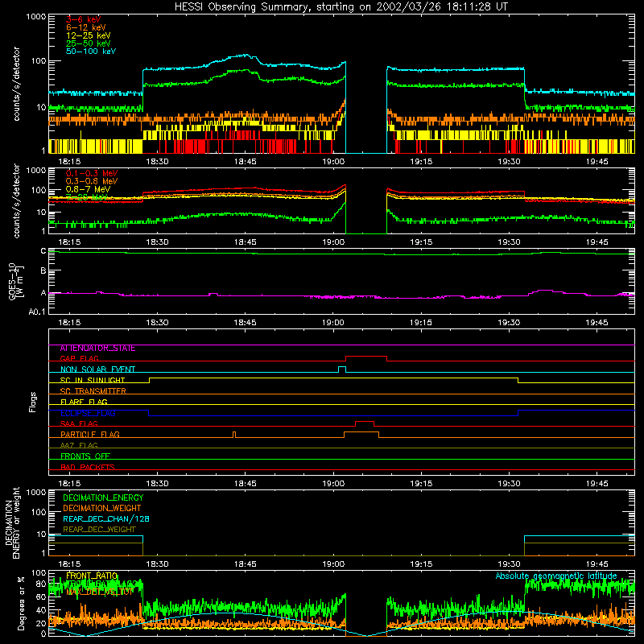The height and width of the screenshot is (644, 644).
Task: Select the SC_TRANSMITTER flag label
Action: [x=93, y=391]
